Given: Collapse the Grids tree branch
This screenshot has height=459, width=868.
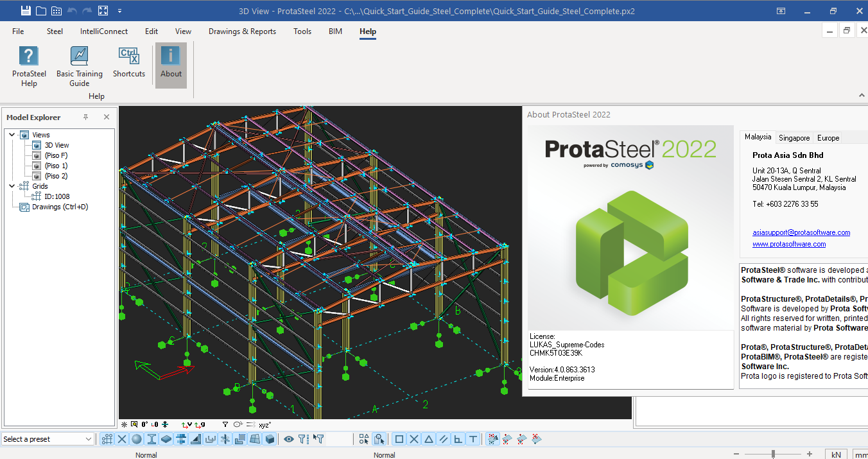Looking at the screenshot, I should coord(12,186).
